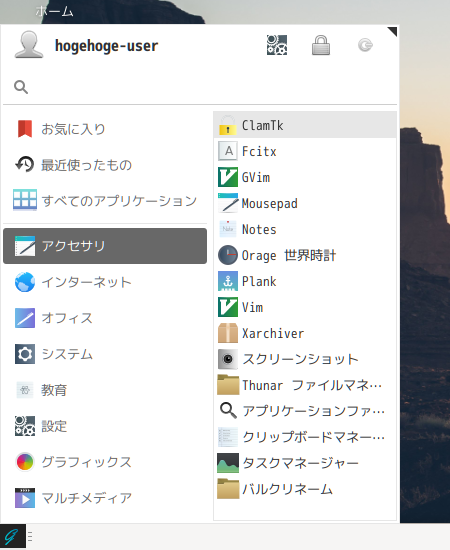Open Thunar ファイルマネージャー entry
Viewport: 450px width, 550px height.
305,385
